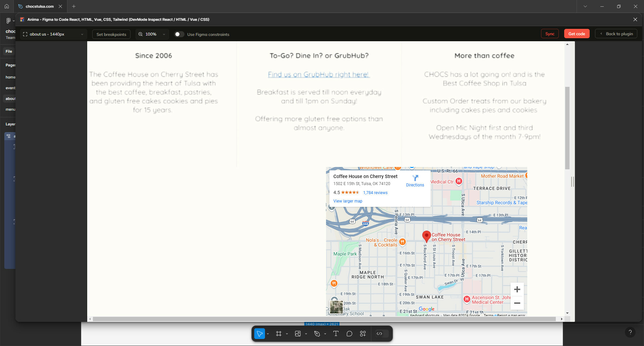Image resolution: width=644 pixels, height=346 pixels.
Task: Close the chocstulsa.com tab
Action: (x=60, y=6)
